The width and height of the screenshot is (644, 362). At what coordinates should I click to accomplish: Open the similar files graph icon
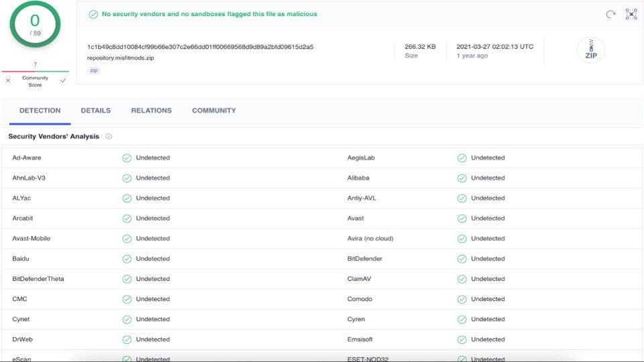click(631, 14)
